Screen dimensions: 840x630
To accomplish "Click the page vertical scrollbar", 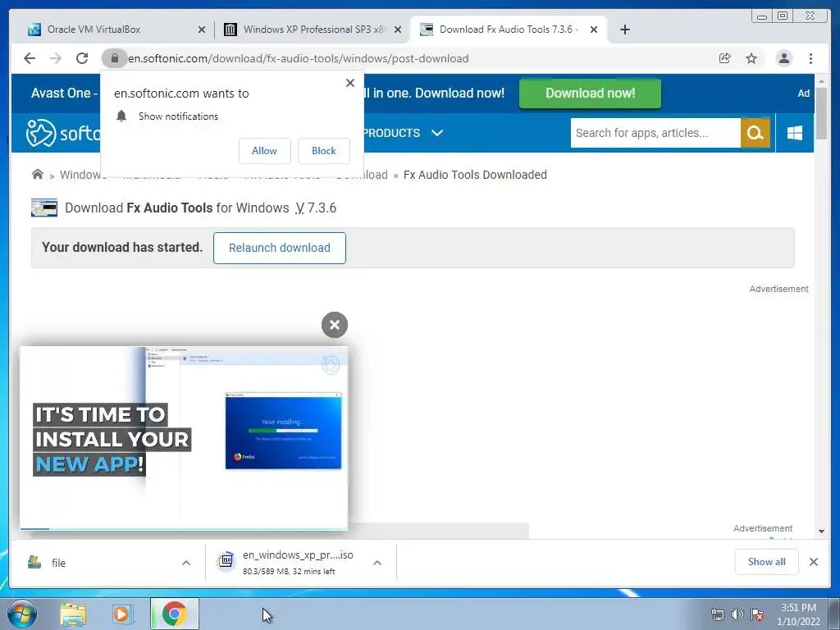I will click(821, 112).
